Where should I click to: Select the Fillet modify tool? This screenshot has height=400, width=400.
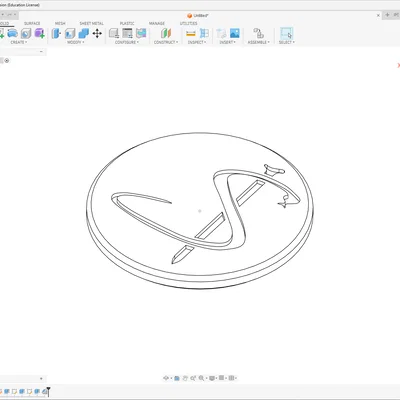[70, 33]
